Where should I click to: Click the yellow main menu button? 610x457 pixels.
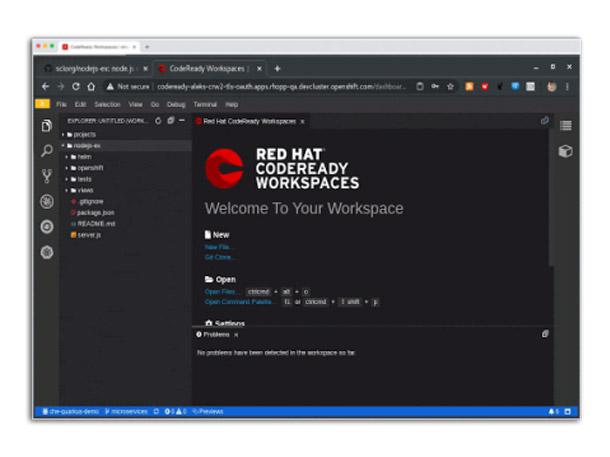click(42, 104)
